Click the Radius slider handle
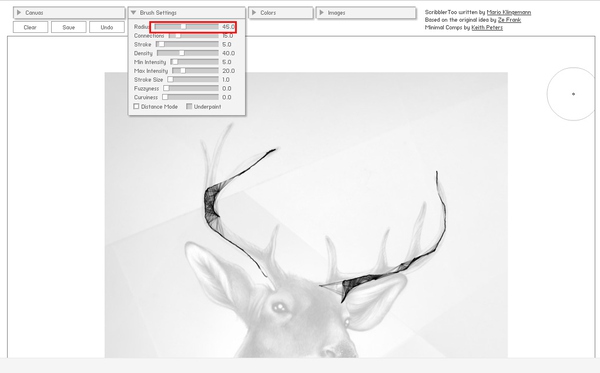This screenshot has height=373, width=600. coord(183,27)
